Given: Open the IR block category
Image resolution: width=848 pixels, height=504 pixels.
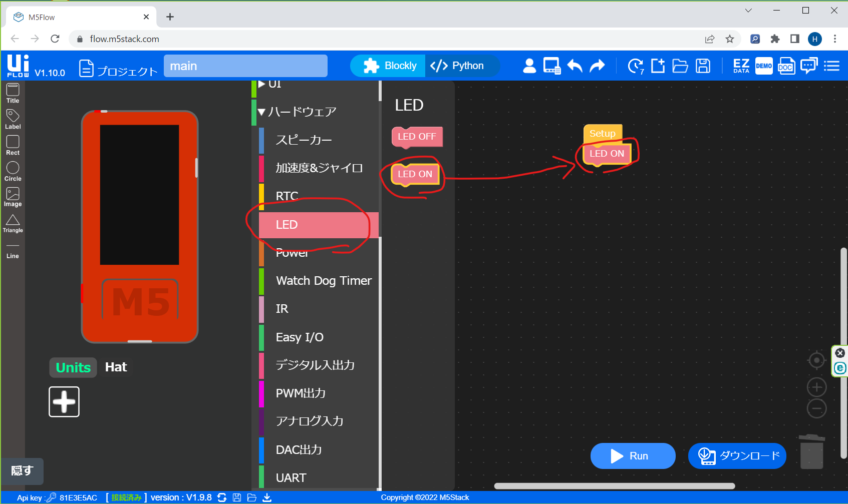Looking at the screenshot, I should click(319, 309).
